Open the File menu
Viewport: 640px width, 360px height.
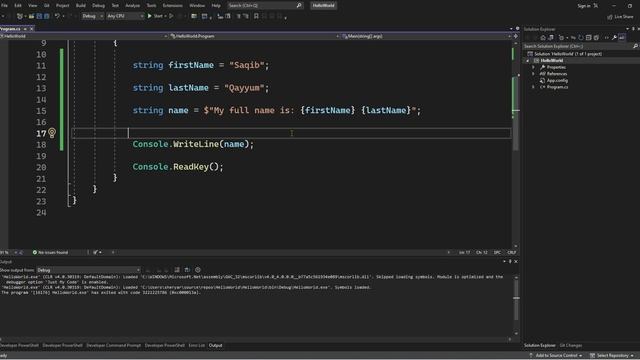click(x=4, y=6)
